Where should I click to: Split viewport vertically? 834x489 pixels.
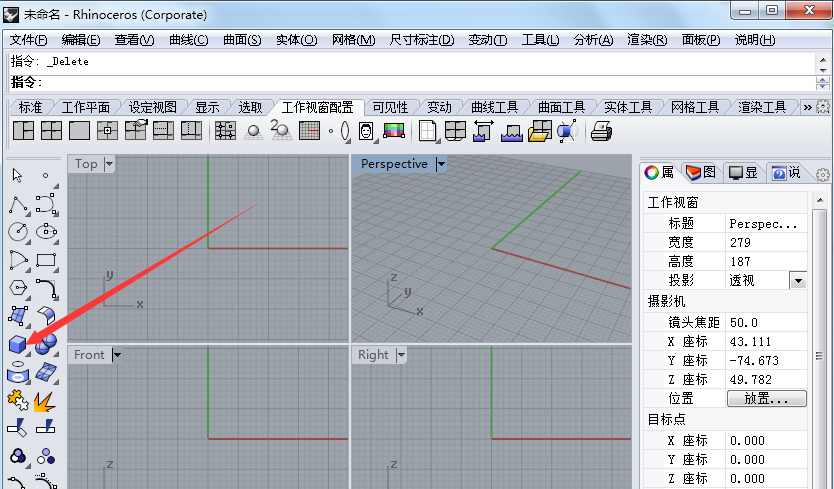191,131
